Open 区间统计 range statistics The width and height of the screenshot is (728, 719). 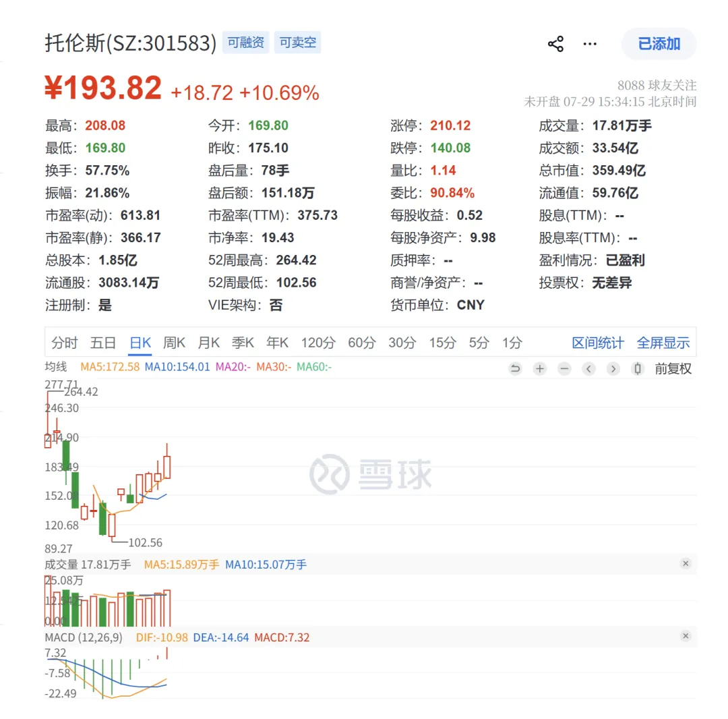pyautogui.click(x=597, y=343)
